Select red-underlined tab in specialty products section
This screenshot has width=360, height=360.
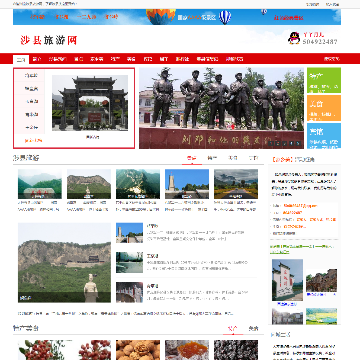233,329
